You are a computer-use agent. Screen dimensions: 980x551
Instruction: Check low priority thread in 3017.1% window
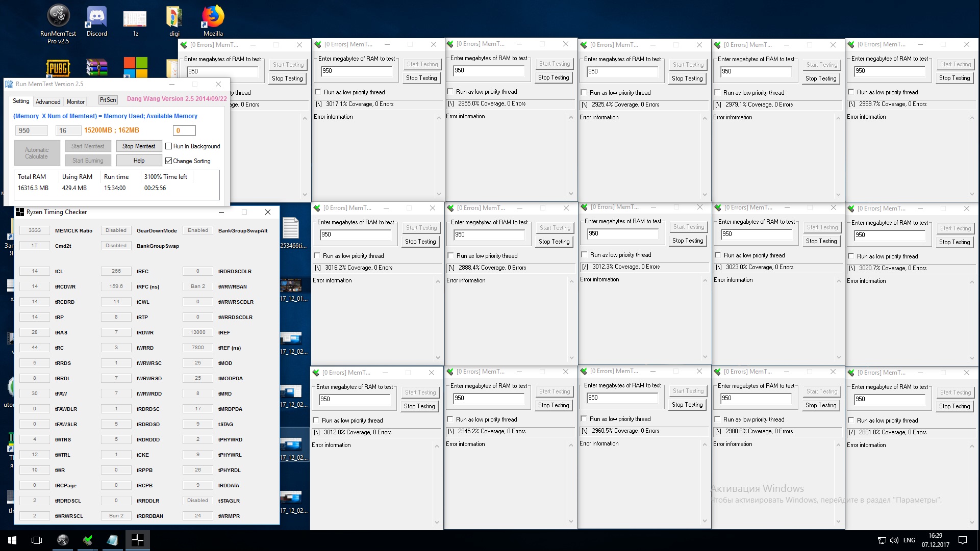[318, 92]
